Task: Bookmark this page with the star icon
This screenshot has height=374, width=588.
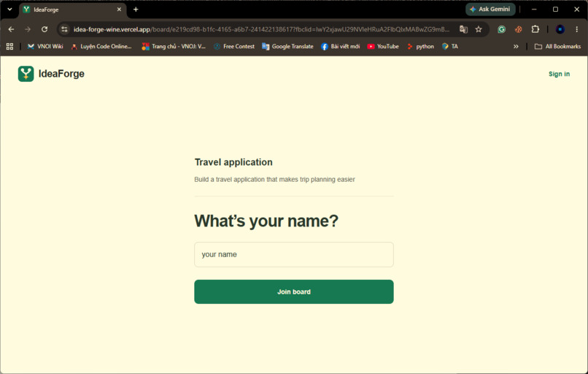Action: click(479, 29)
